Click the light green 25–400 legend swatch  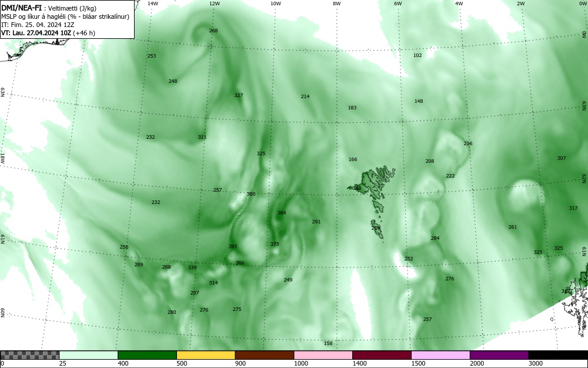coord(89,355)
